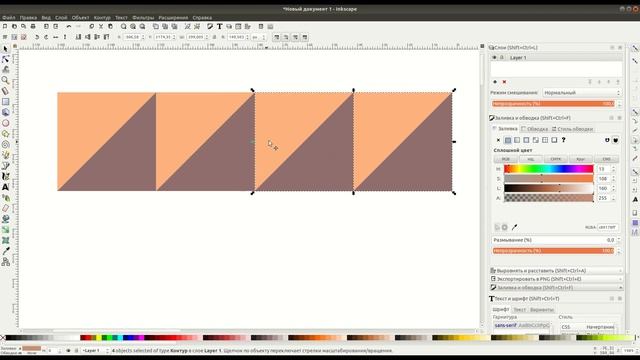Click the HSL color mode button
This screenshot has width=640, height=360.
tap(531, 159)
